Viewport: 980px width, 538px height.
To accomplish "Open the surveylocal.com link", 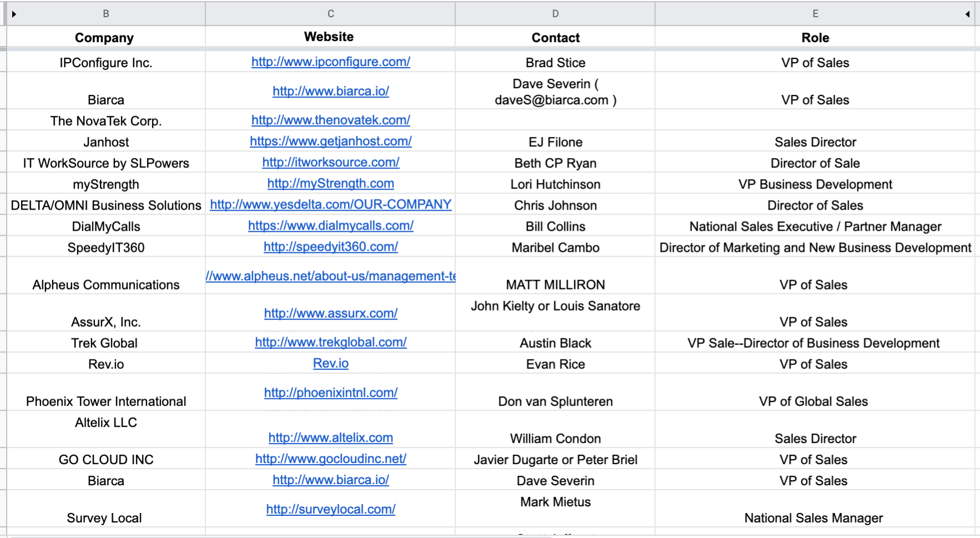I will tap(331, 509).
